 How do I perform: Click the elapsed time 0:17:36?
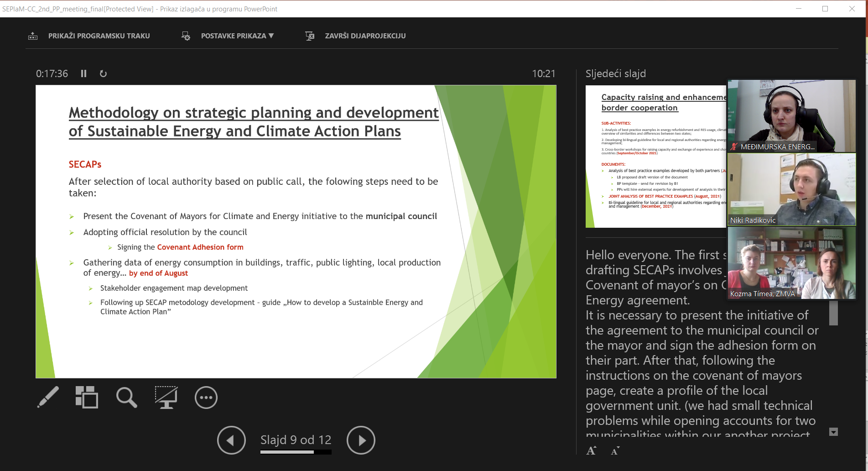click(52, 73)
